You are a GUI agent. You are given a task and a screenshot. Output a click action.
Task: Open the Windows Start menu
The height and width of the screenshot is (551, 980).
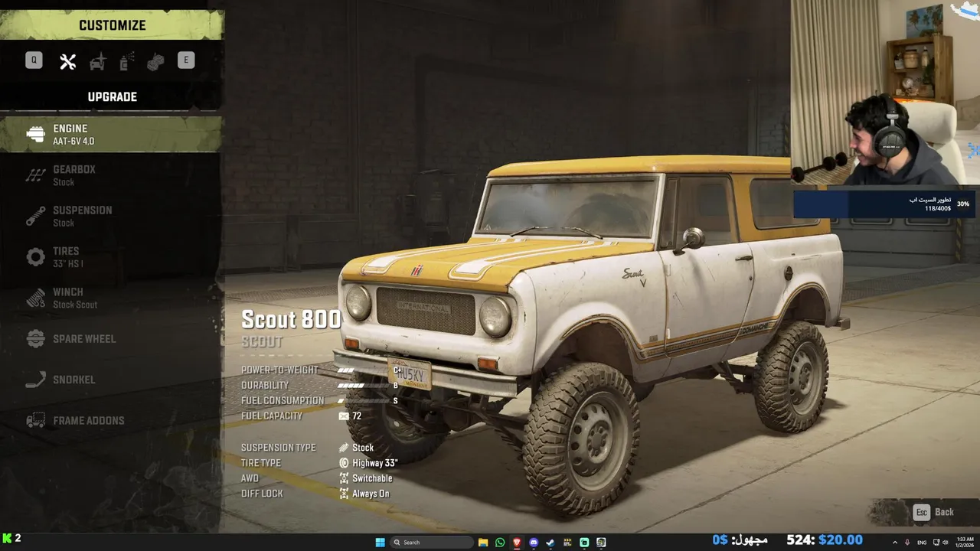click(380, 543)
